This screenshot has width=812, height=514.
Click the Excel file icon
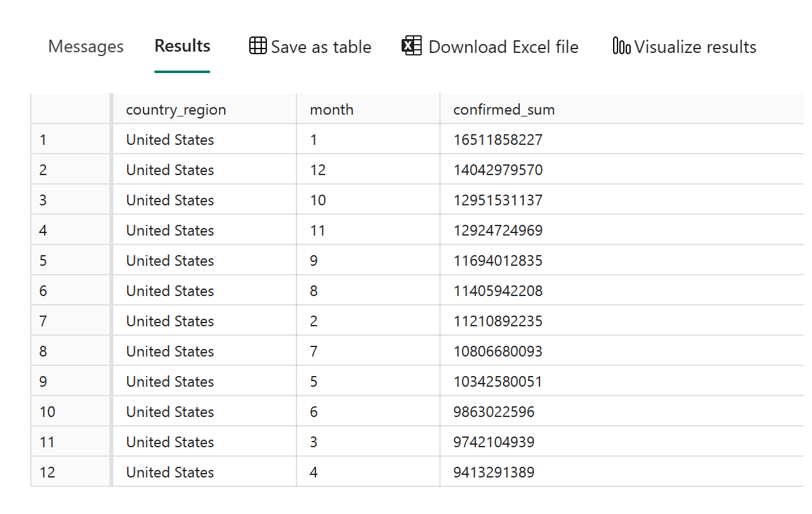tap(412, 46)
